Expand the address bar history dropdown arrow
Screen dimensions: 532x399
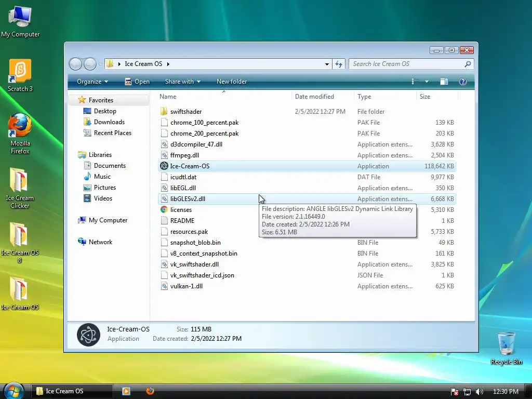click(x=327, y=64)
